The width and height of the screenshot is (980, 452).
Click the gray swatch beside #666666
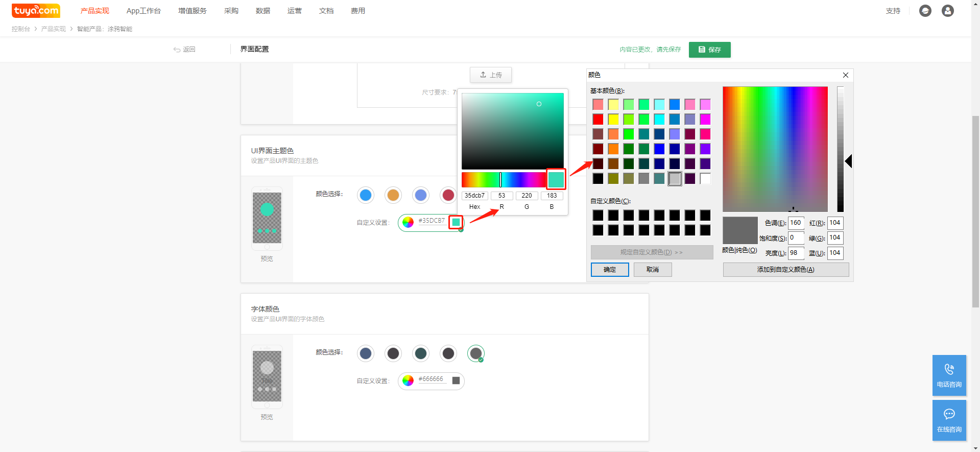(x=456, y=380)
